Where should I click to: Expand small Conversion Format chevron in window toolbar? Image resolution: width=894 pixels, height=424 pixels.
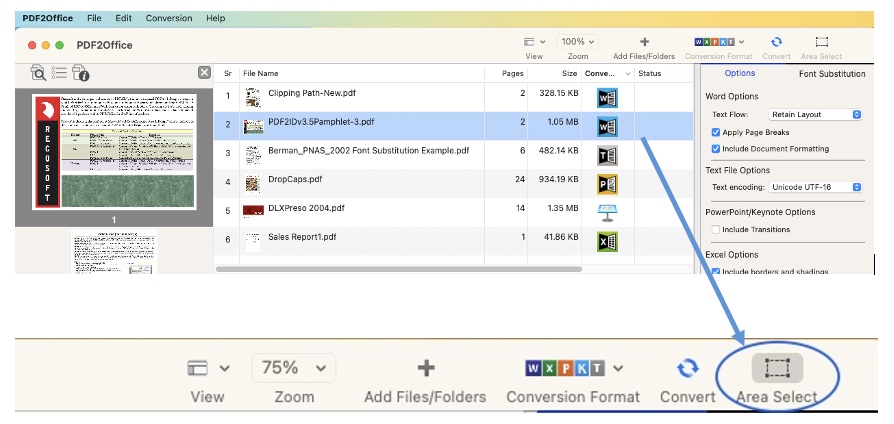(x=741, y=42)
